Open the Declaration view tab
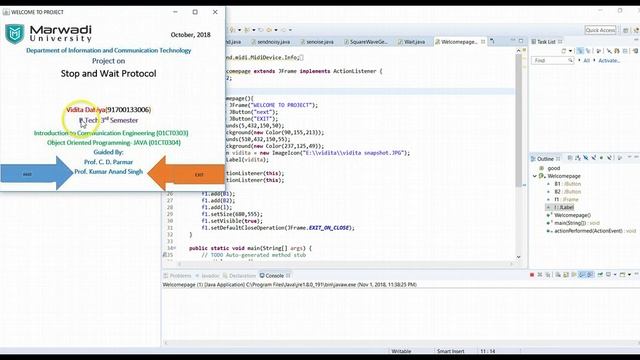The image size is (640, 360). 239,276
